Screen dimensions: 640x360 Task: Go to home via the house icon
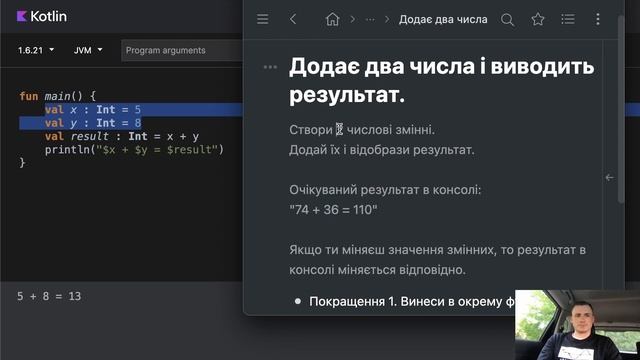pyautogui.click(x=332, y=19)
